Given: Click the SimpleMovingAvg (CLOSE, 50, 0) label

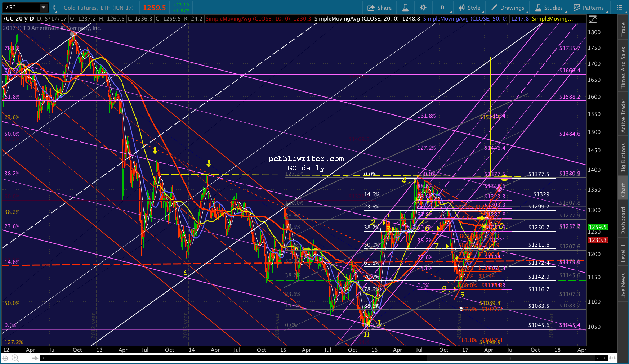Looking at the screenshot, I should coord(465,19).
